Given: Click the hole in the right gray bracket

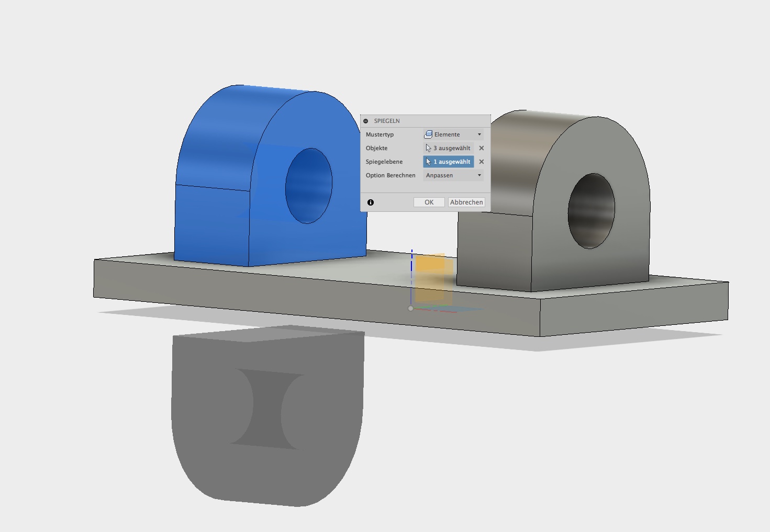Looking at the screenshot, I should click(591, 211).
